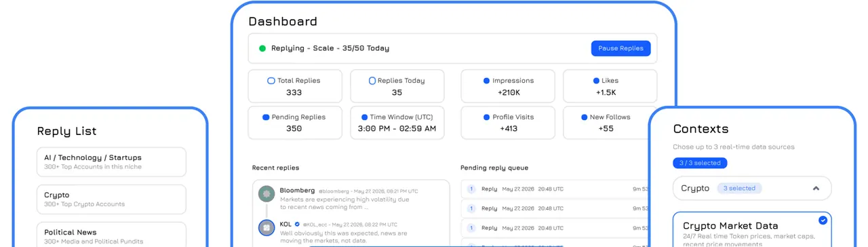Click the Reply List heading
The width and height of the screenshot is (868, 247).
click(x=66, y=132)
